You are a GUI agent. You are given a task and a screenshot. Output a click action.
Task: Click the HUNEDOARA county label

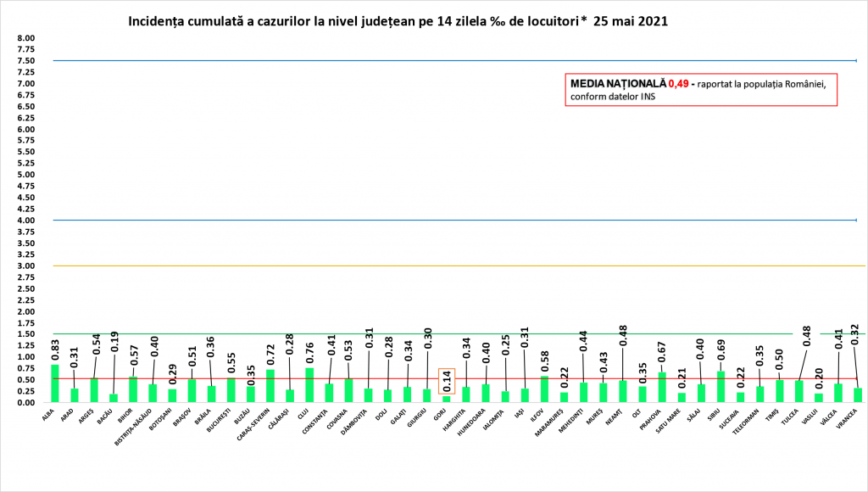[471, 422]
